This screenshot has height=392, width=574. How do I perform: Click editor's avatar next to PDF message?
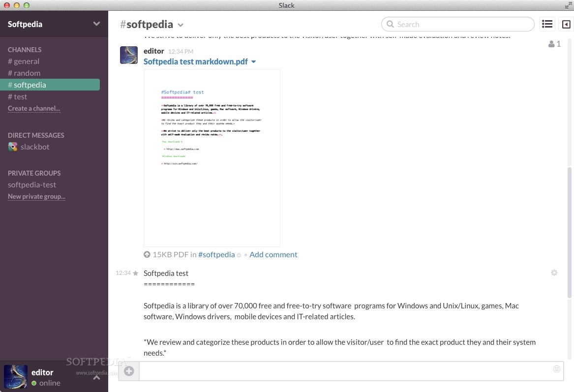pos(129,55)
